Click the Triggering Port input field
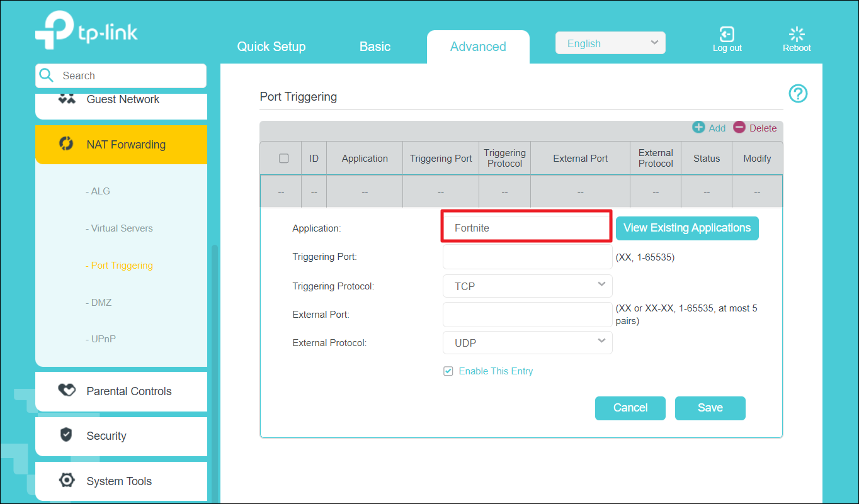Screen dimensions: 859x504 (x=527, y=257)
